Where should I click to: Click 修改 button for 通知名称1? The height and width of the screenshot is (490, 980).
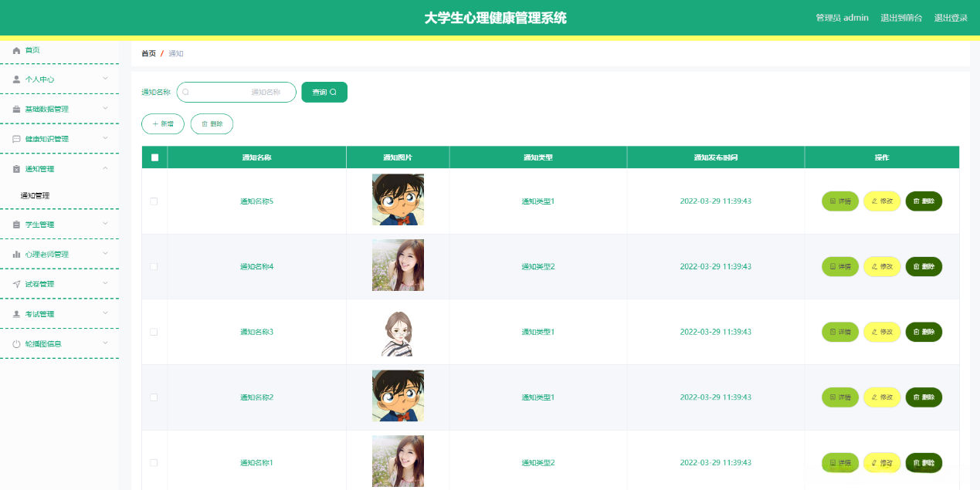coord(882,463)
